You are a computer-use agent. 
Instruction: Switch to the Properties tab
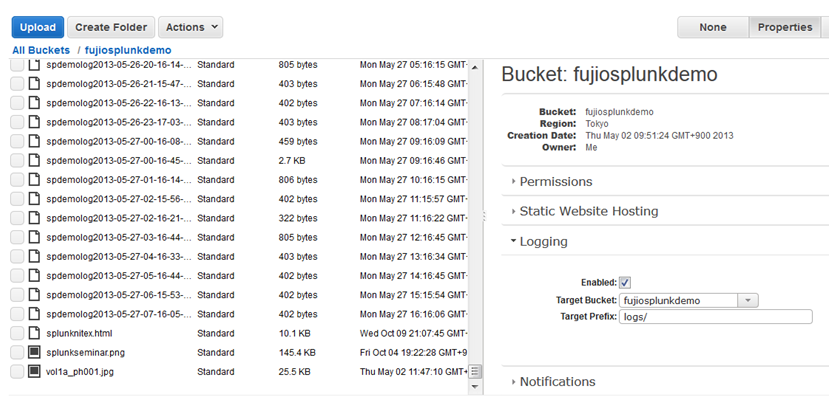[784, 27]
